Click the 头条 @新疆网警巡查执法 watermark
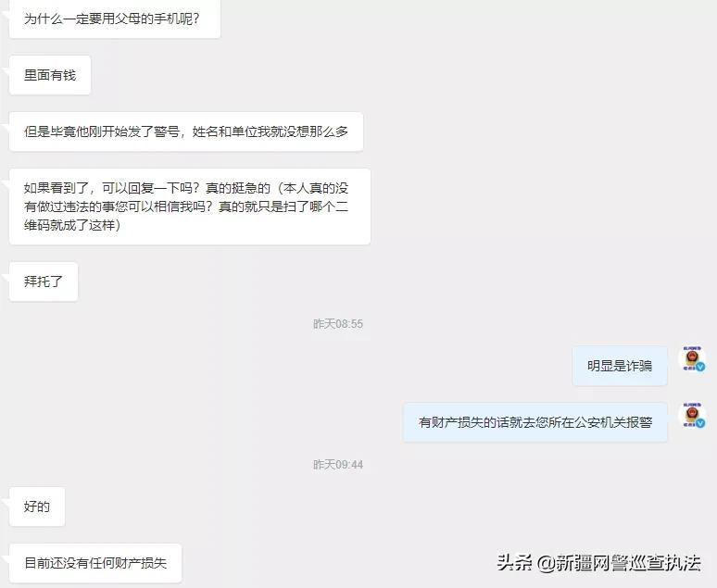The image size is (717, 588). [x=598, y=562]
